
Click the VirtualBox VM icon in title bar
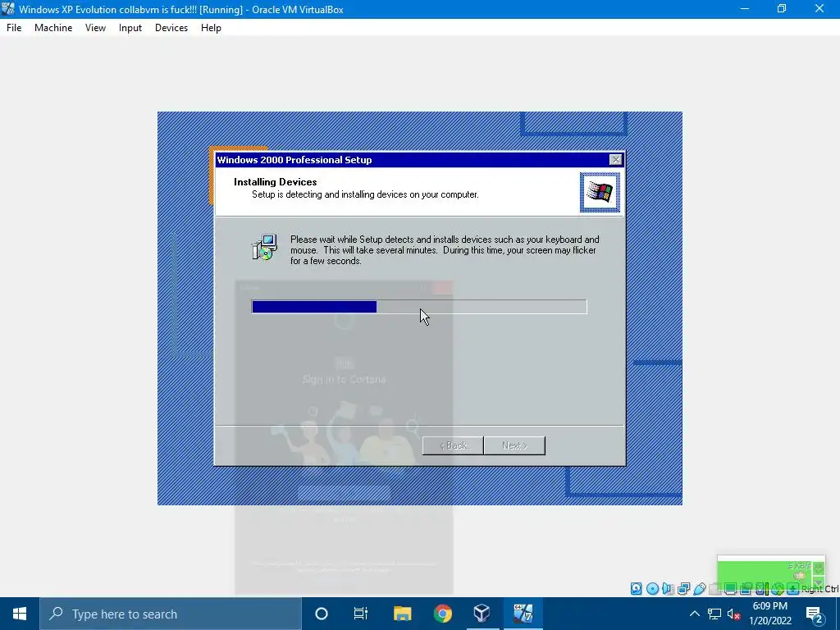point(8,9)
